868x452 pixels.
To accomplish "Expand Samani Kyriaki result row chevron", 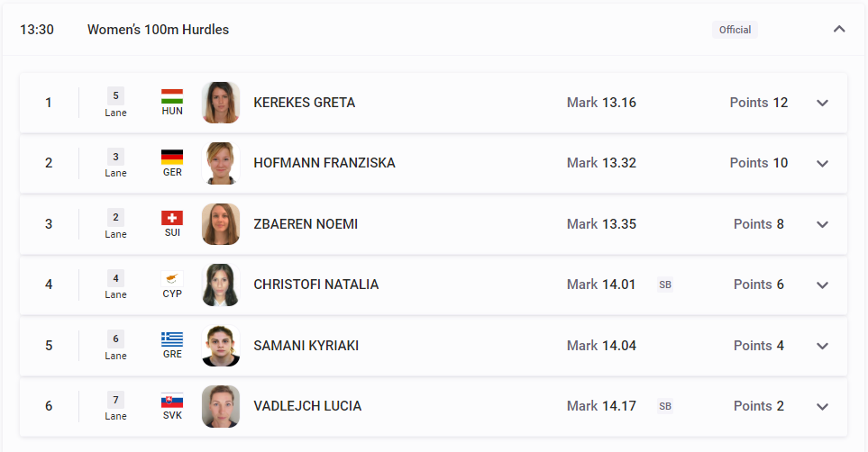I will (x=823, y=347).
